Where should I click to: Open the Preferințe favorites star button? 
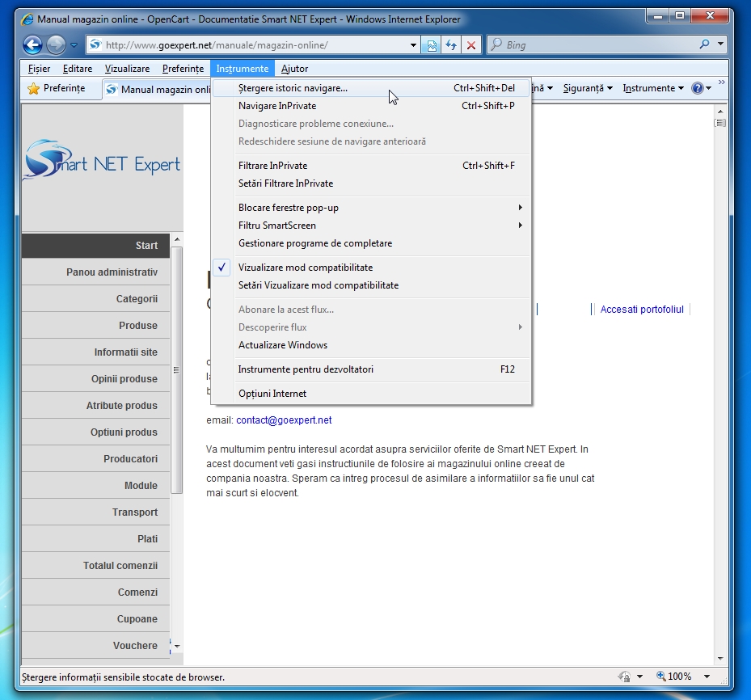point(57,88)
